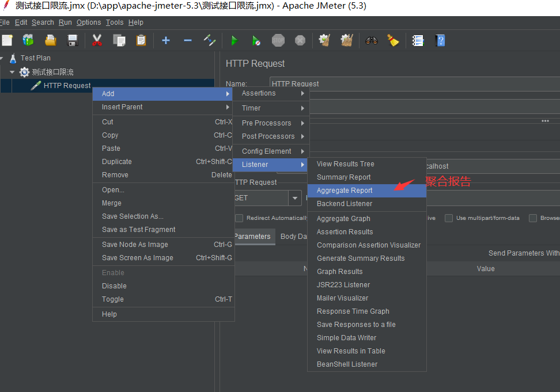The height and width of the screenshot is (392, 560).
Task: Open the Listener submenu entry
Action: 270,165
